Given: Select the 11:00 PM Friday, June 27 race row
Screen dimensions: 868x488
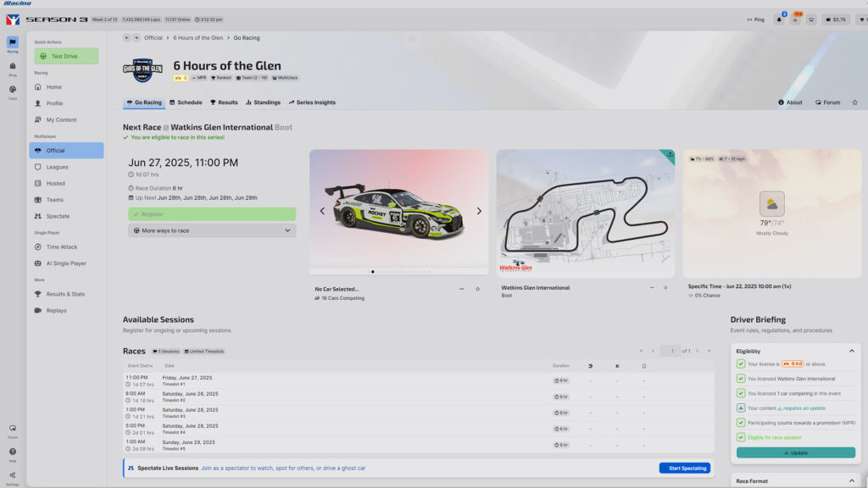Looking at the screenshot, I should (x=419, y=380).
